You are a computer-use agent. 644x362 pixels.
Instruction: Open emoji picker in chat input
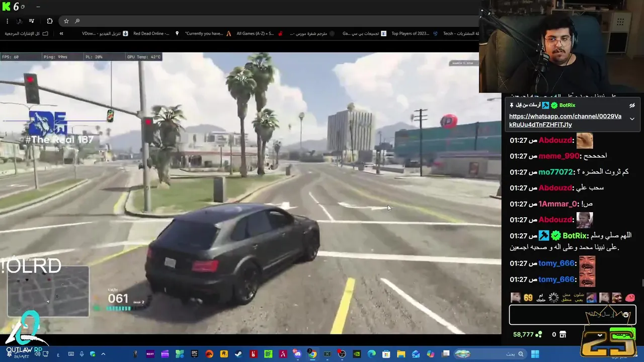coord(626,315)
